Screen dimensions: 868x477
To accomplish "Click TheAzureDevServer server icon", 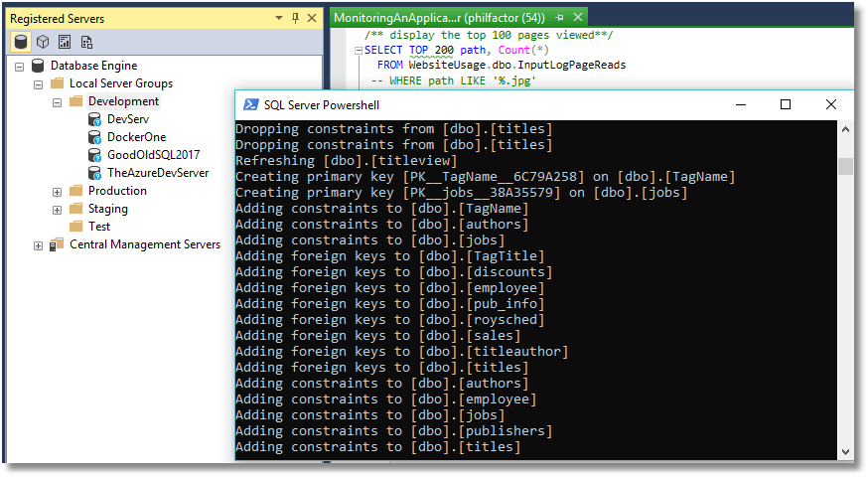I will [x=94, y=173].
